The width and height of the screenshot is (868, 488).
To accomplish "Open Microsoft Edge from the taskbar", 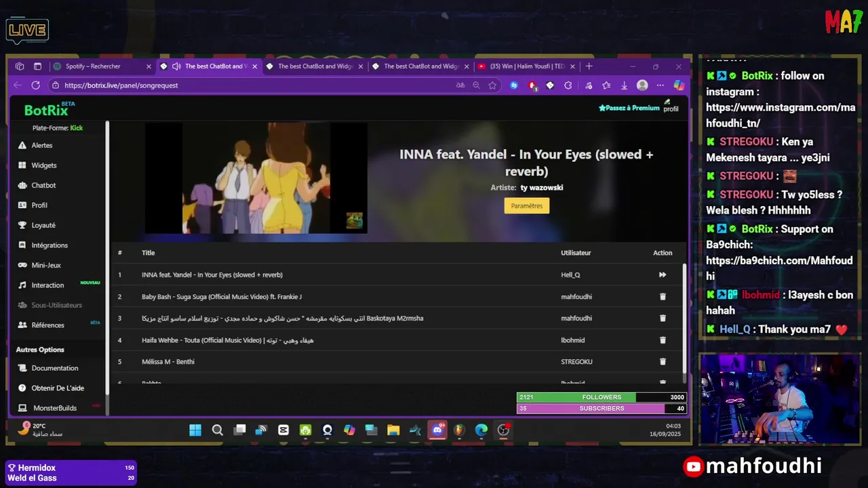I will tap(481, 430).
